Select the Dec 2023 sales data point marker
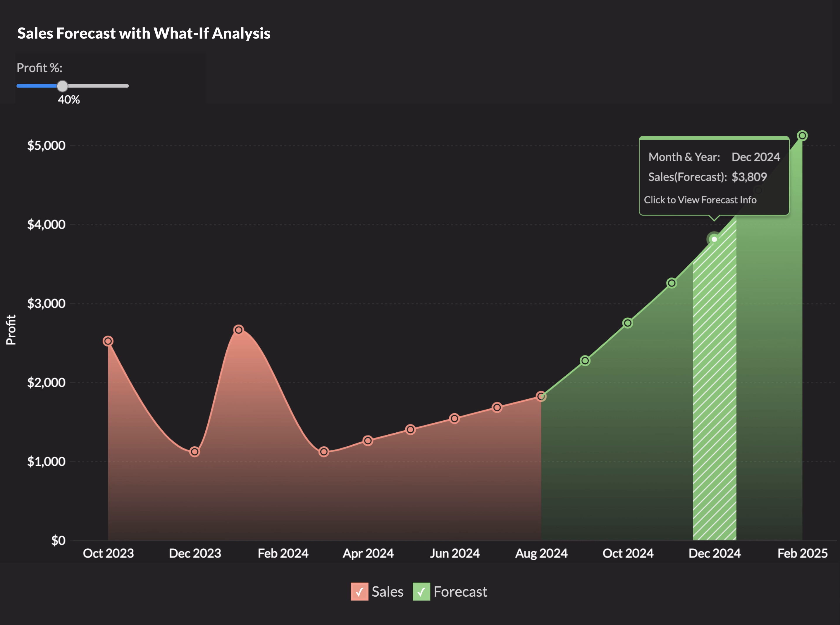840x625 pixels. point(194,452)
